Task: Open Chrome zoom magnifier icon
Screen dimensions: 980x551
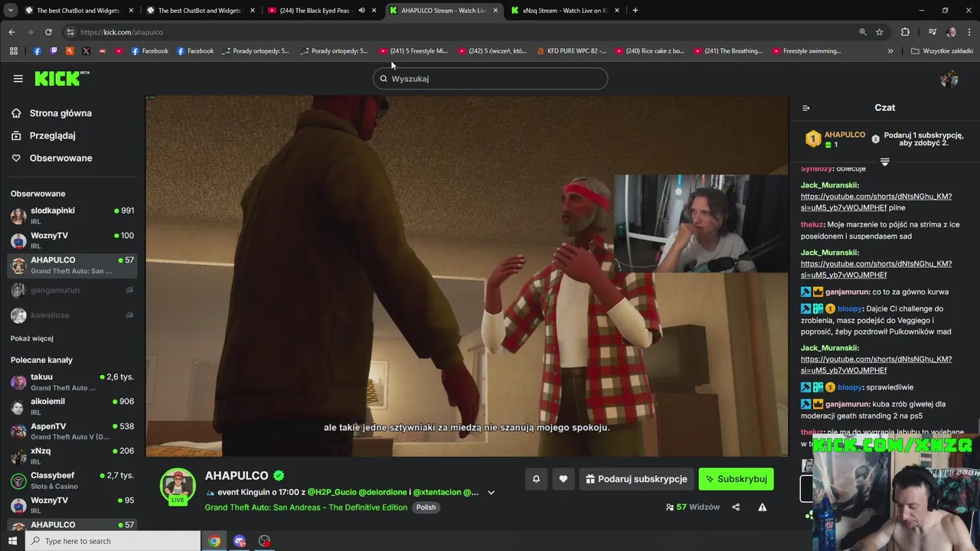Action: [863, 32]
